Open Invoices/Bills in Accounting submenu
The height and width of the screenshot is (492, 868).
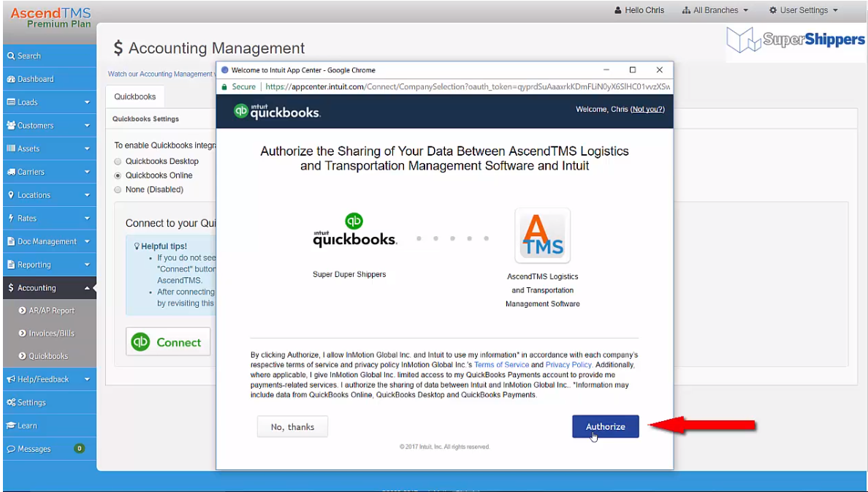click(x=49, y=333)
